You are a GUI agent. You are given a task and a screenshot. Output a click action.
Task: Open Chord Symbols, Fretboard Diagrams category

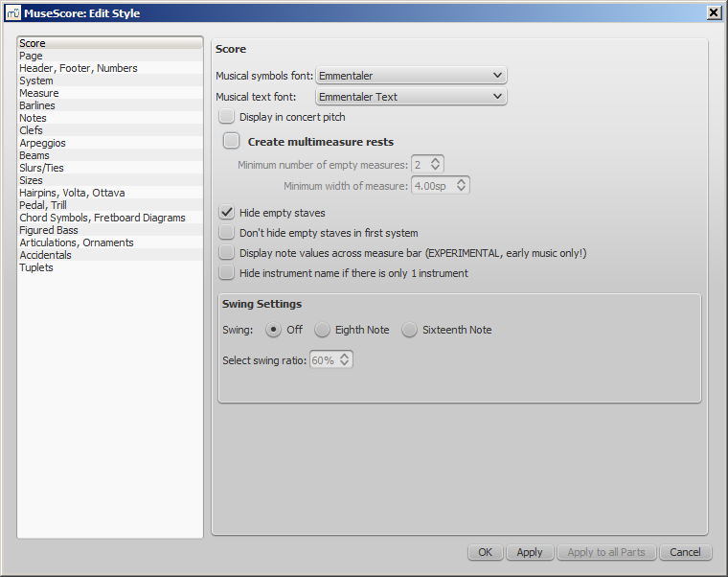click(110, 218)
